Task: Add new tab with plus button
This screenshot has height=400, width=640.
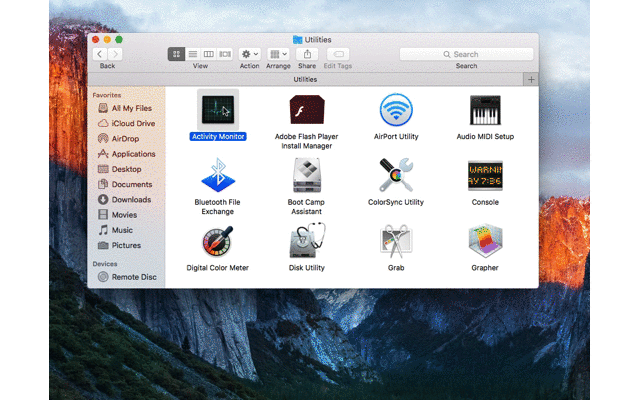Action: 531,78
